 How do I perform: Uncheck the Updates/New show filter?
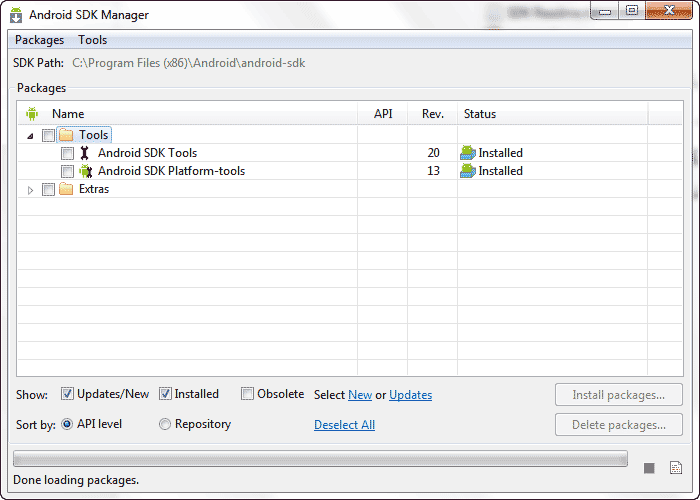pyautogui.click(x=67, y=394)
